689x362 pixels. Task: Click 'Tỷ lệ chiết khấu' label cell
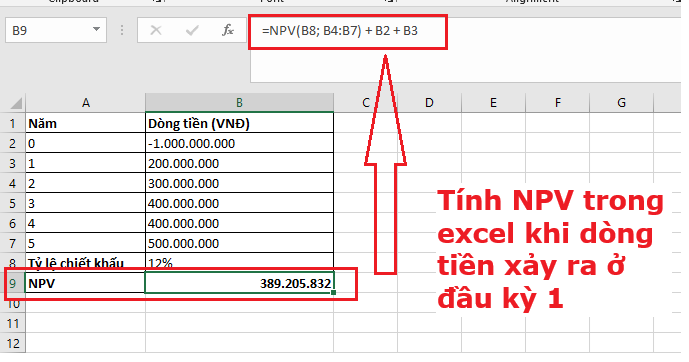86,262
